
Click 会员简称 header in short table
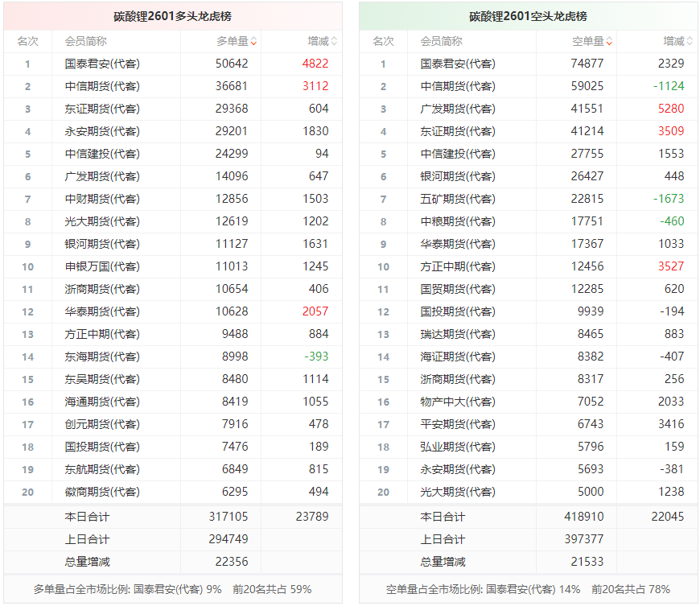point(442,42)
